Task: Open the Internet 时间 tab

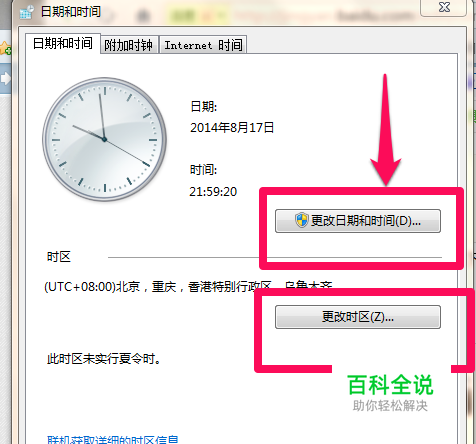Action: click(203, 45)
